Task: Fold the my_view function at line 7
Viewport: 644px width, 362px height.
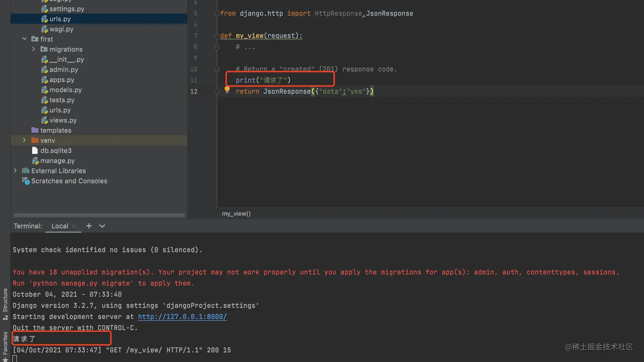Action: [217, 36]
